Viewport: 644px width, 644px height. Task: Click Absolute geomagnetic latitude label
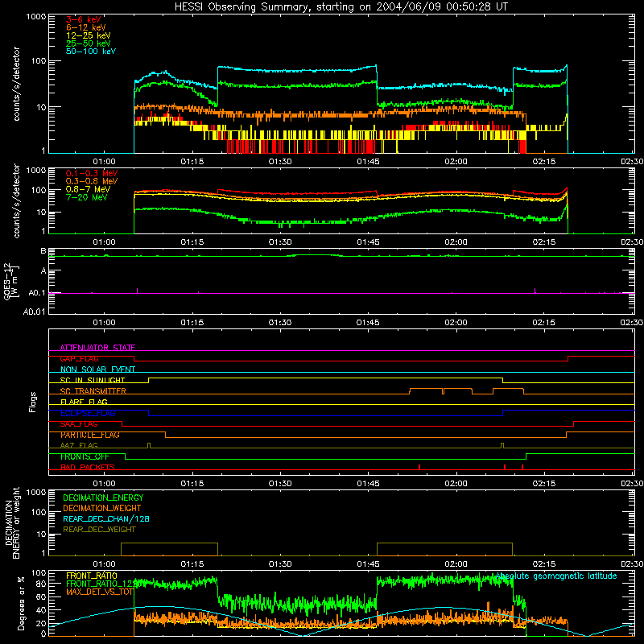[556, 576]
